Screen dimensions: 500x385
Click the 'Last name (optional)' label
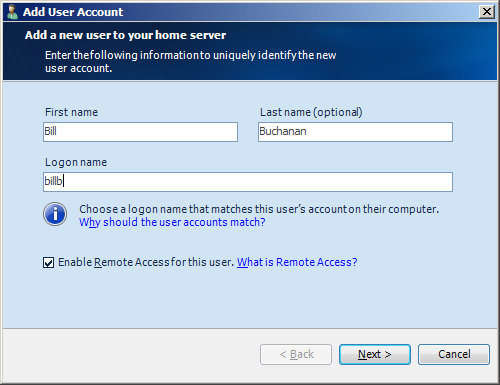coord(311,112)
